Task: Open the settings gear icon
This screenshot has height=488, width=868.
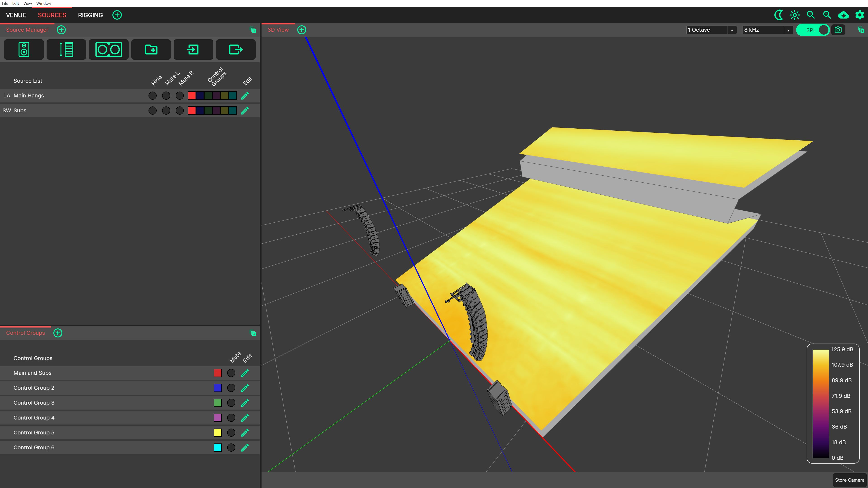Action: pyautogui.click(x=860, y=15)
